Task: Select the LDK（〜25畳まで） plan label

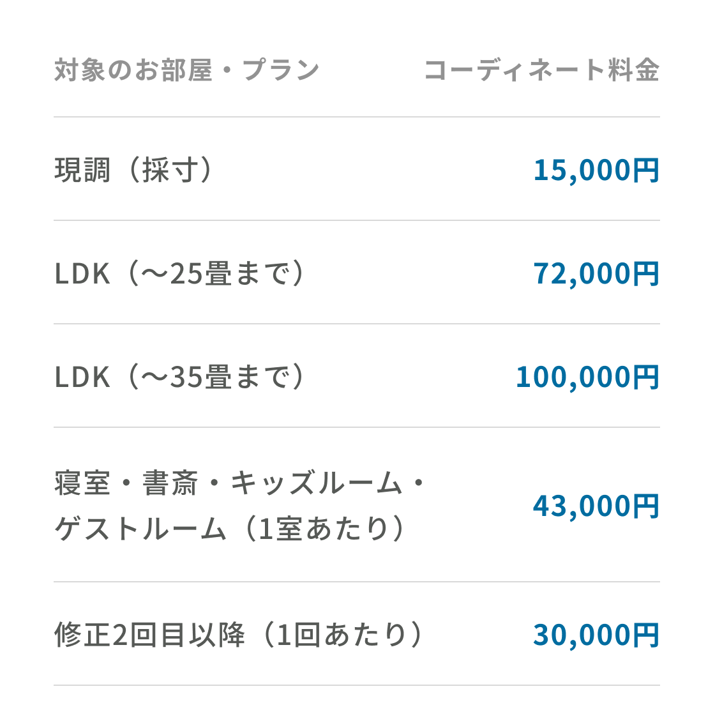Action: [179, 273]
